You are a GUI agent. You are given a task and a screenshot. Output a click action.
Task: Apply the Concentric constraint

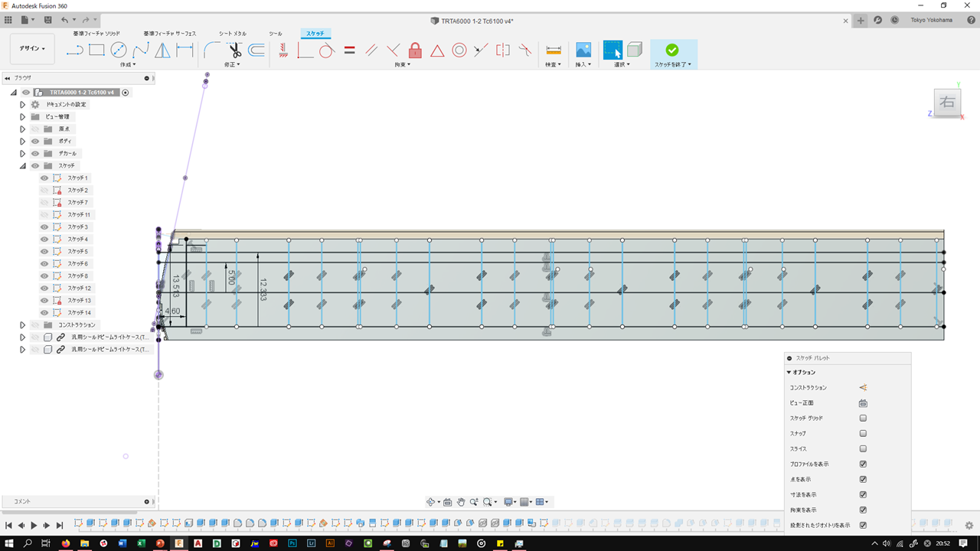(x=459, y=51)
